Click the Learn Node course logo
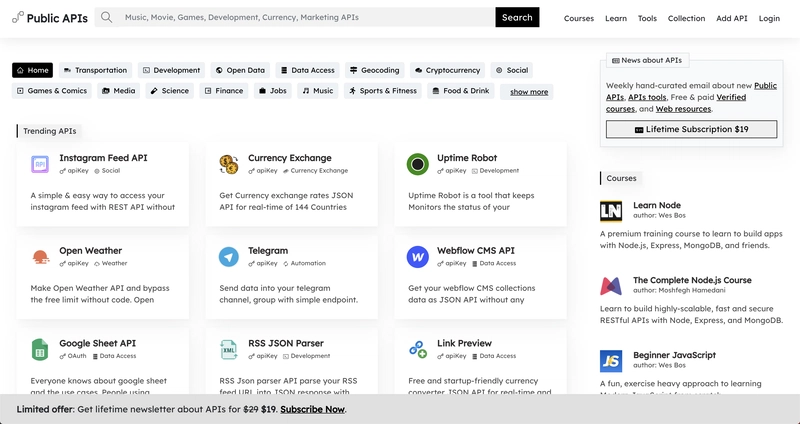Image resolution: width=800 pixels, height=424 pixels. (611, 211)
